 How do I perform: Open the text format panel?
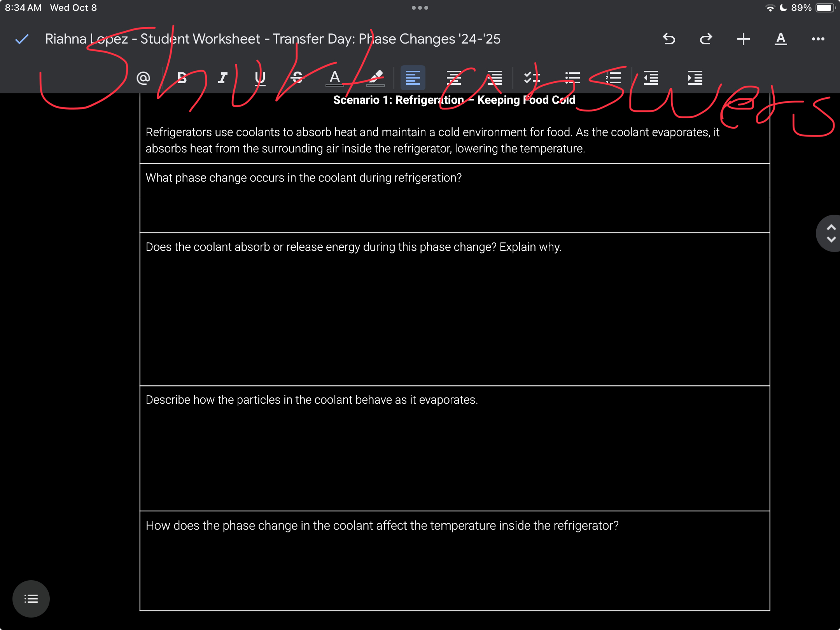780,39
